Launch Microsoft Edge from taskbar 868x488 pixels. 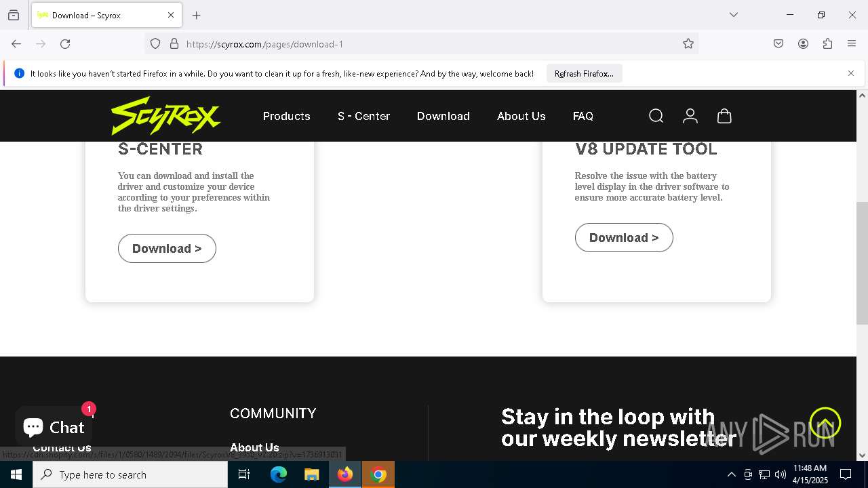point(279,474)
